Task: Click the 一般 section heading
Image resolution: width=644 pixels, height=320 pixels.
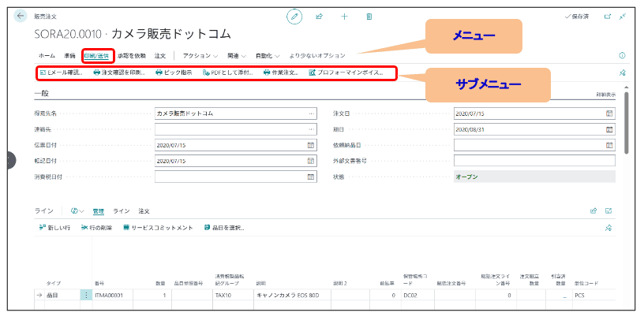Action: pos(41,94)
